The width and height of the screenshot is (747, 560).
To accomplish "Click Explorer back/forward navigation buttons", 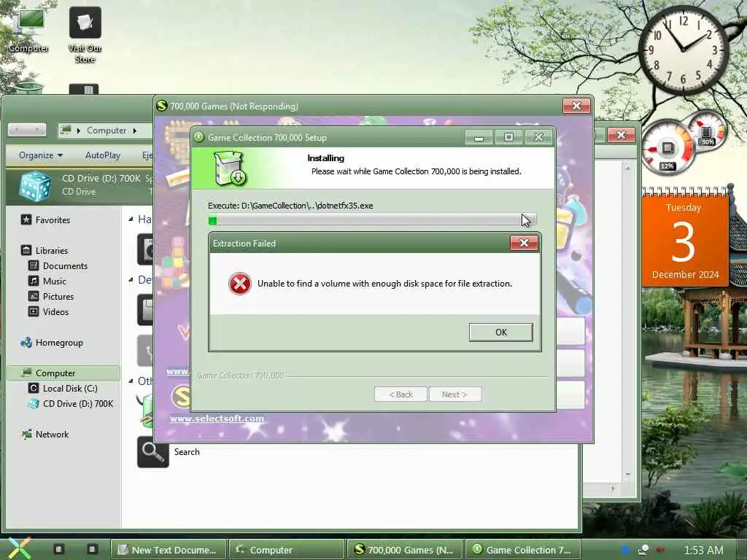I will [x=27, y=130].
